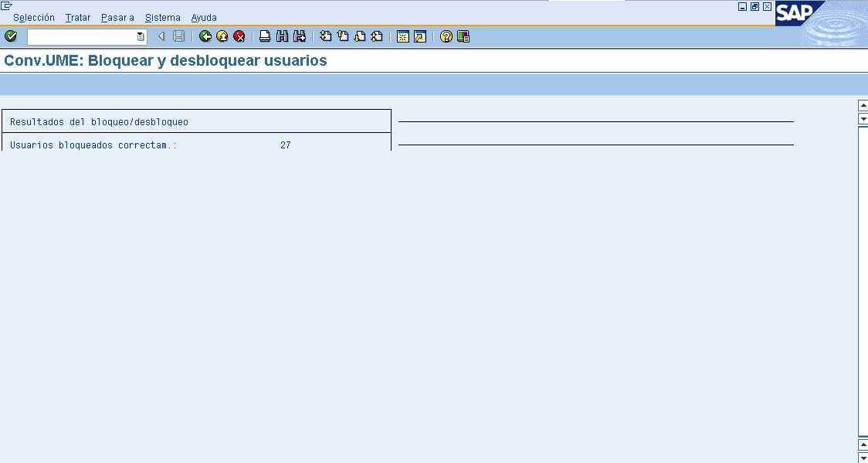Open the Selección menu
This screenshot has height=463, width=868.
pos(34,17)
